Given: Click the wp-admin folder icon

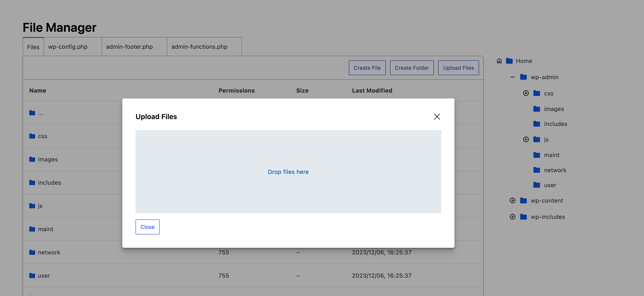Looking at the screenshot, I should pos(524,77).
